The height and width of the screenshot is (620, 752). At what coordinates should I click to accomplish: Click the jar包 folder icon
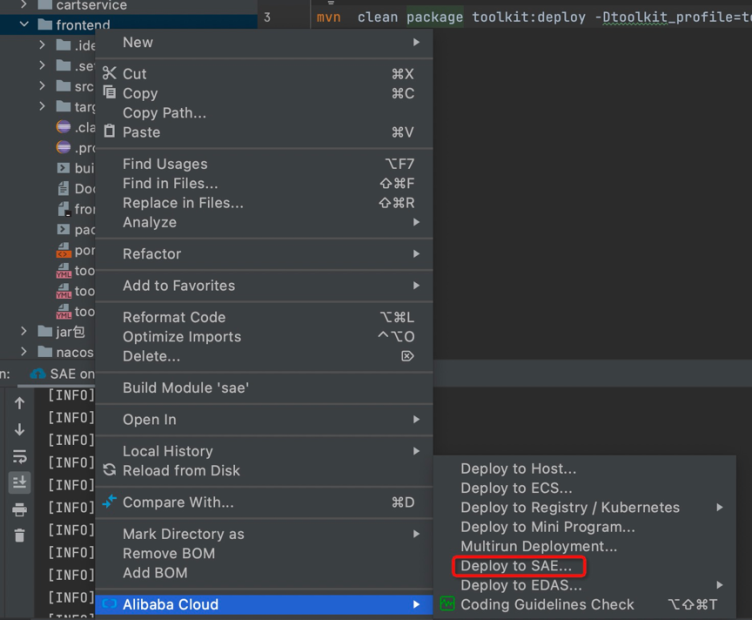point(45,331)
